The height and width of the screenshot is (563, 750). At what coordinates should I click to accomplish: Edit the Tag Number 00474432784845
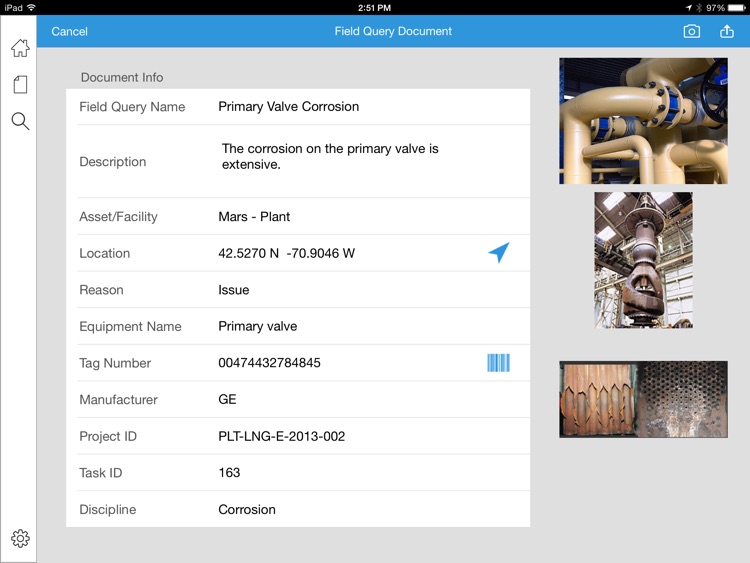click(269, 363)
